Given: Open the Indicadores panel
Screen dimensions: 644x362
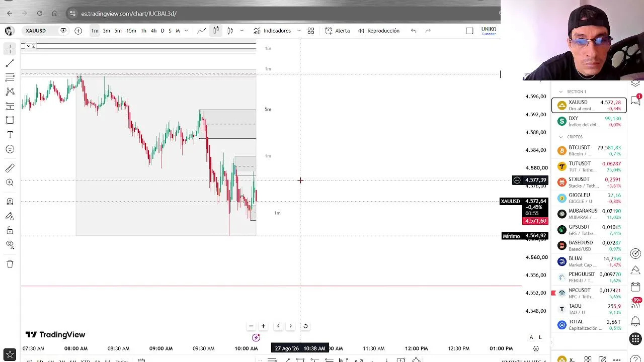Looking at the screenshot, I should (272, 31).
